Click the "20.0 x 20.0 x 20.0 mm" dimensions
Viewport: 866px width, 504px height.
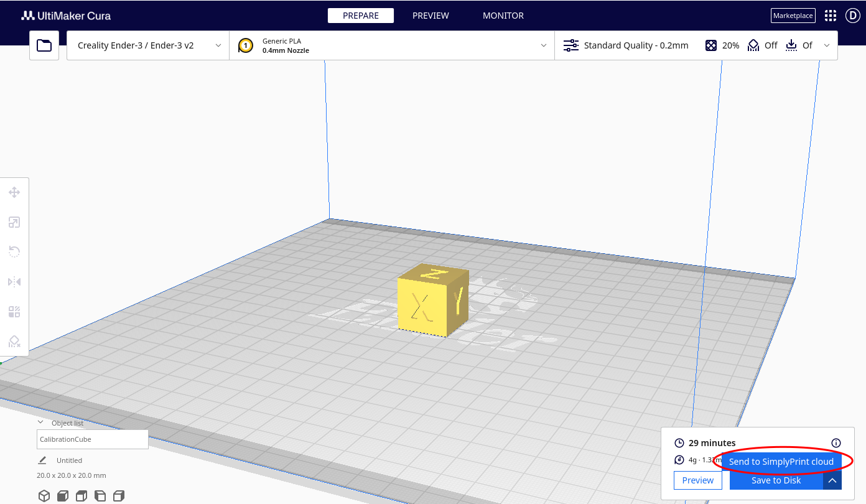coord(72,475)
